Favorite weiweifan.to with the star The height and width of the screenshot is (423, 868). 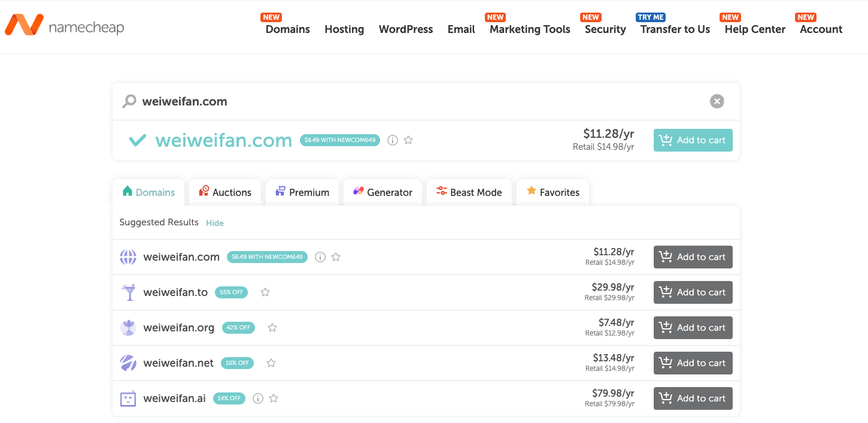(x=265, y=292)
